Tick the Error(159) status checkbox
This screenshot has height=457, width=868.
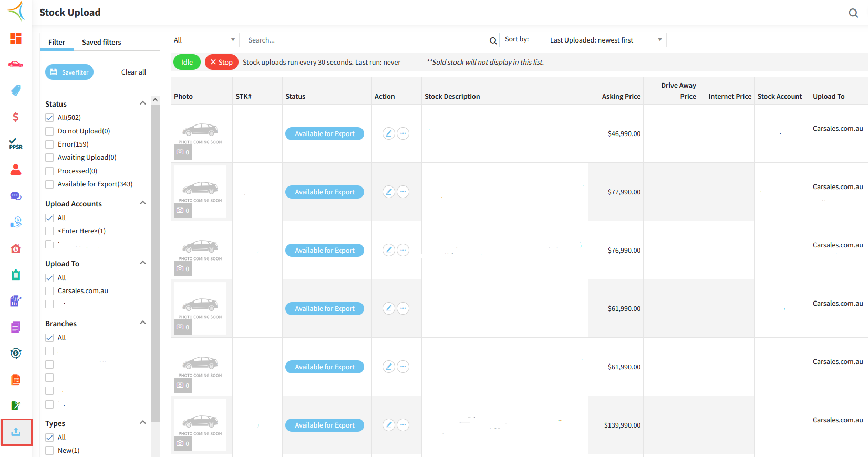coord(49,144)
